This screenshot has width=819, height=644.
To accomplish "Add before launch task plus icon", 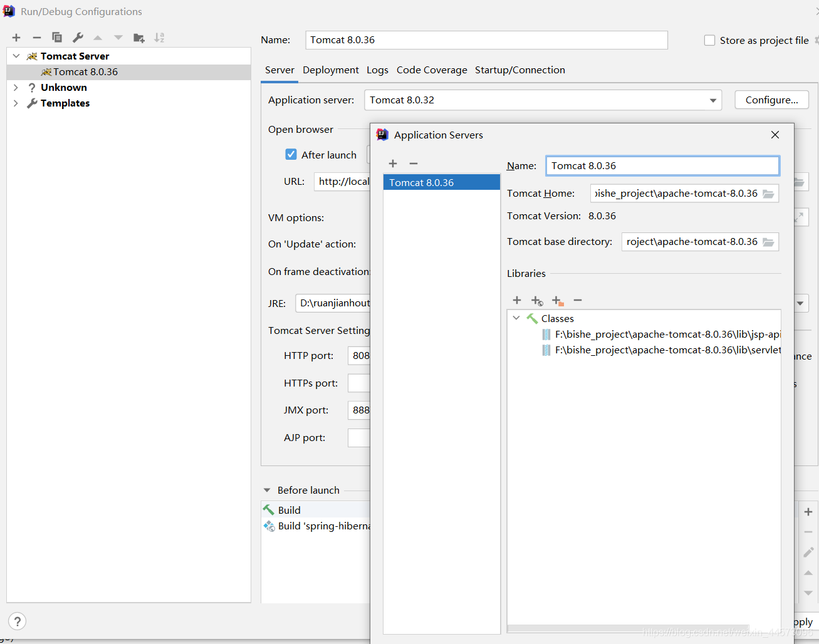I will click(x=808, y=512).
